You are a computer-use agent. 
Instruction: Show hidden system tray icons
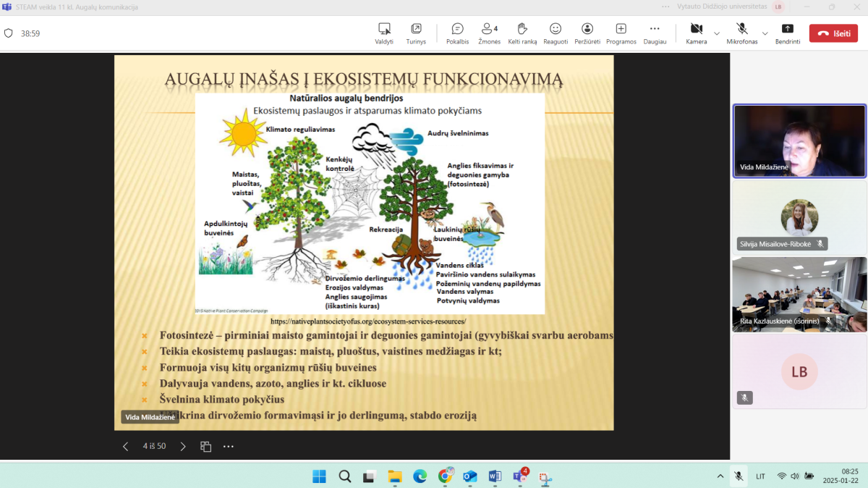[720, 476]
